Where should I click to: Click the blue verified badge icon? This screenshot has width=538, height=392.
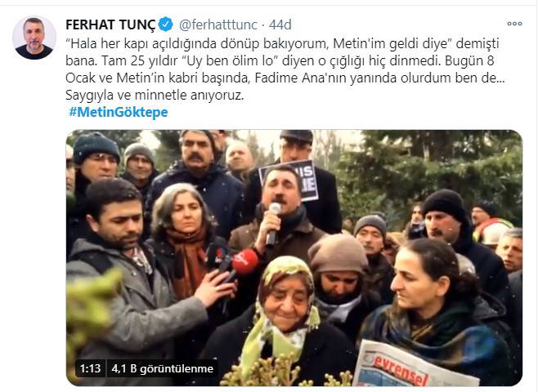[x=167, y=24]
